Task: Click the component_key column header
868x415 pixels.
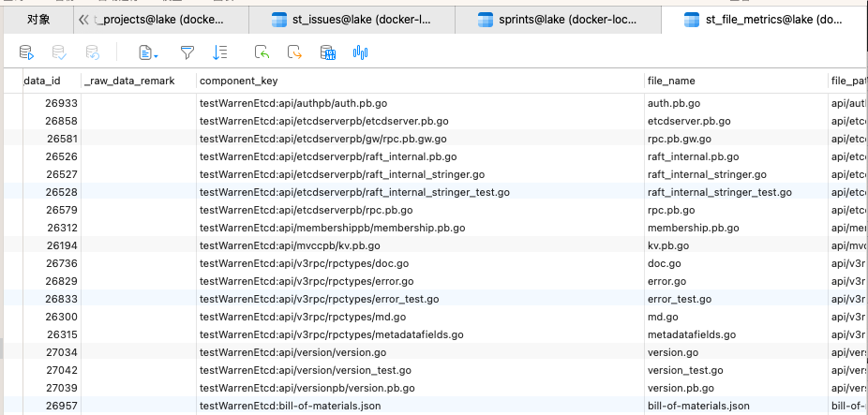Action: [x=420, y=81]
